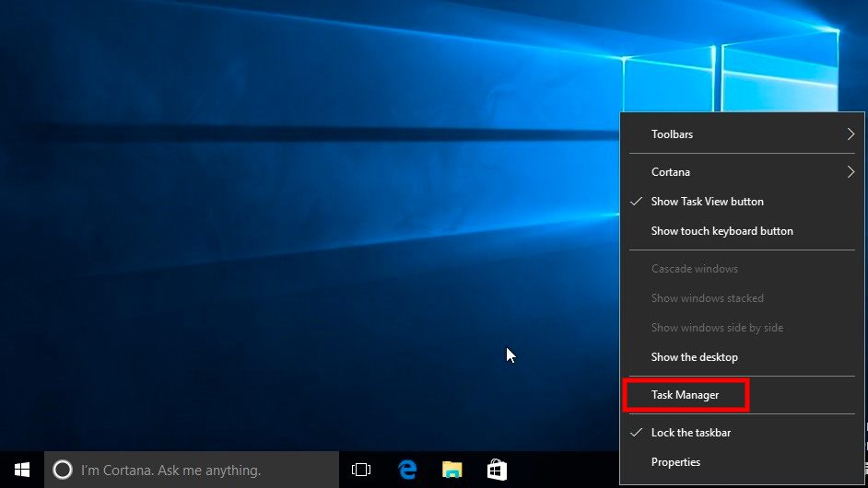
Task: Open File Explorer from the taskbar
Action: tap(452, 471)
